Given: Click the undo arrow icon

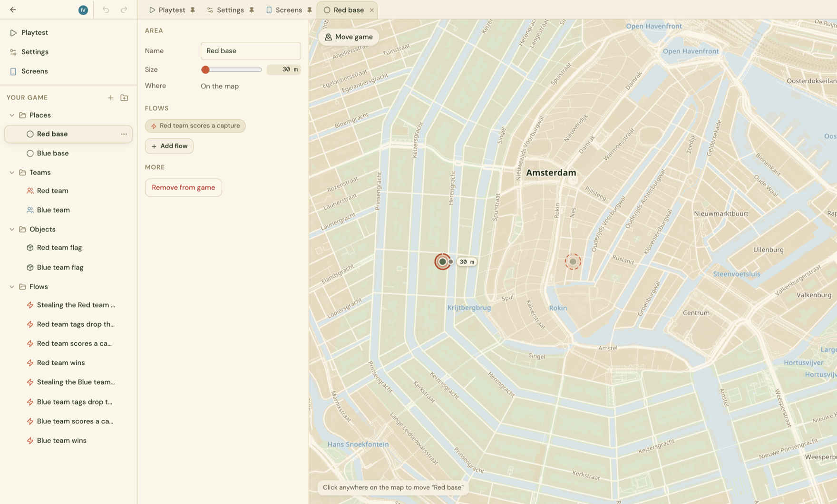Looking at the screenshot, I should pyautogui.click(x=106, y=10).
